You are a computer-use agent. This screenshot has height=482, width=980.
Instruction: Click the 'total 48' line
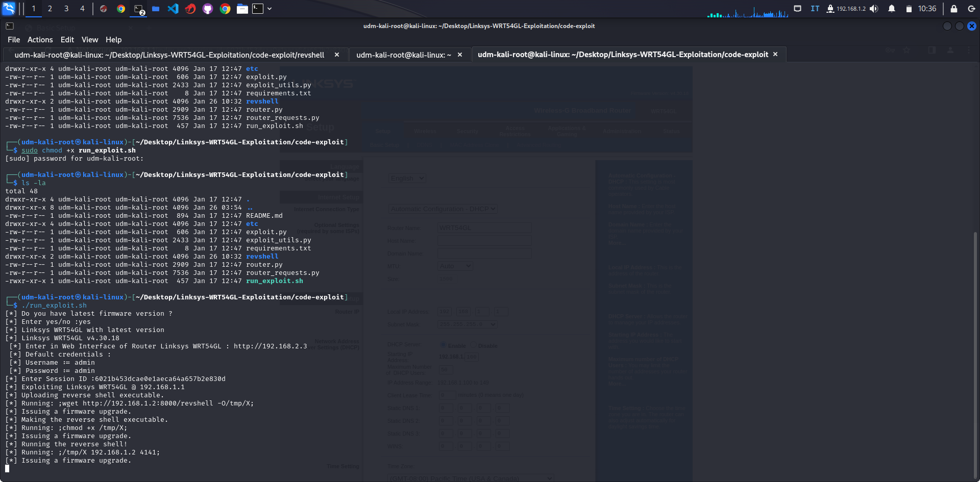(x=21, y=191)
